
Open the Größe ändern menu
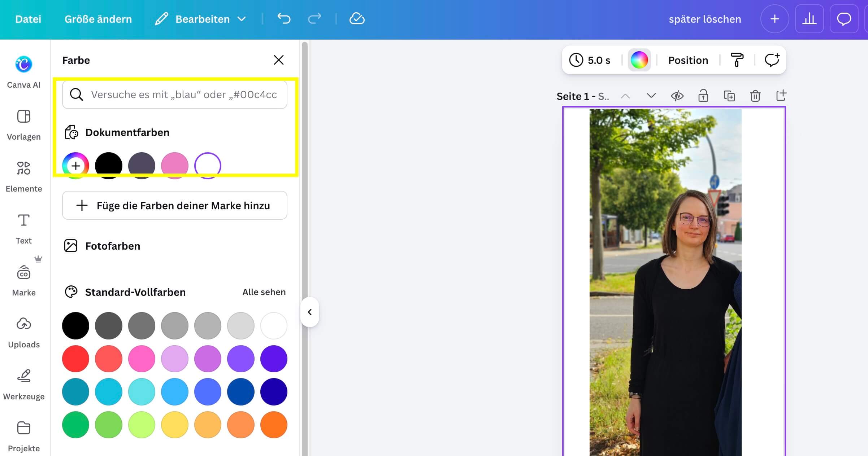click(98, 19)
